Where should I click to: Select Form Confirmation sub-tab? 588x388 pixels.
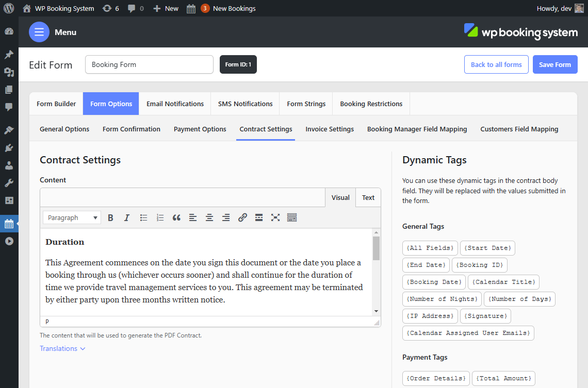[x=131, y=129]
